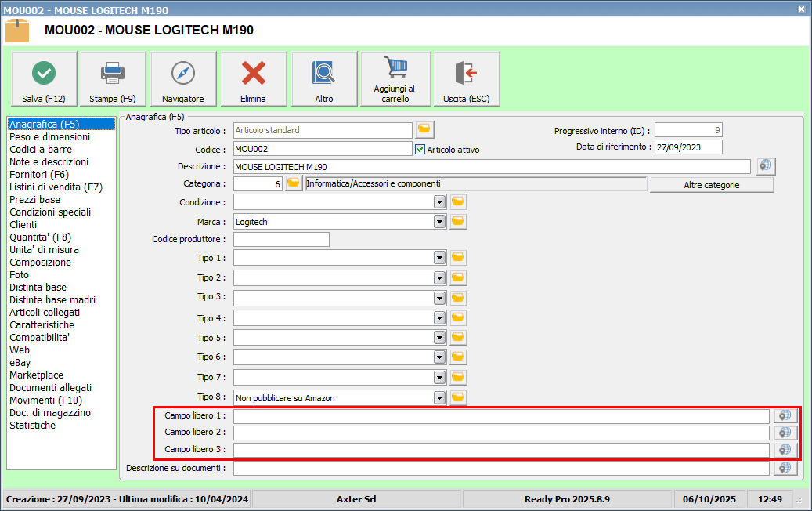Open the Navigatore compass button

183,79
